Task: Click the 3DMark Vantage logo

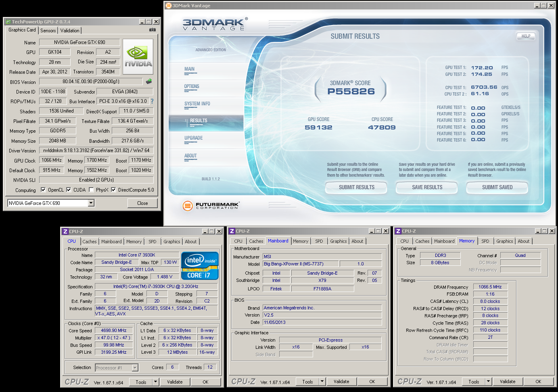Action: click(215, 24)
